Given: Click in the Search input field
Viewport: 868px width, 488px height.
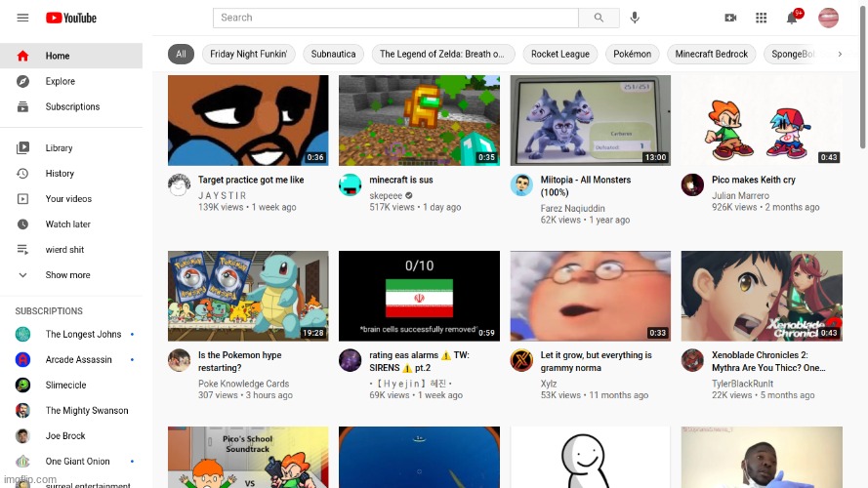Looking at the screenshot, I should tap(395, 18).
